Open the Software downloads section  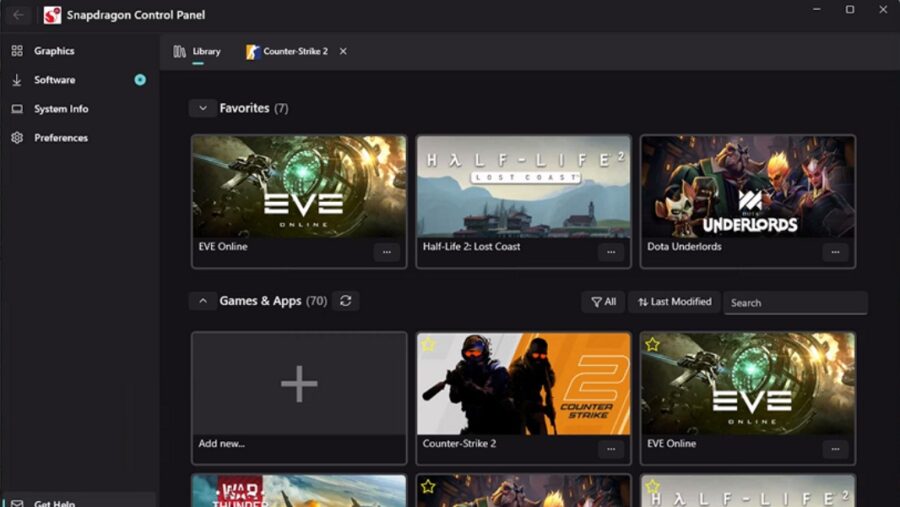54,80
